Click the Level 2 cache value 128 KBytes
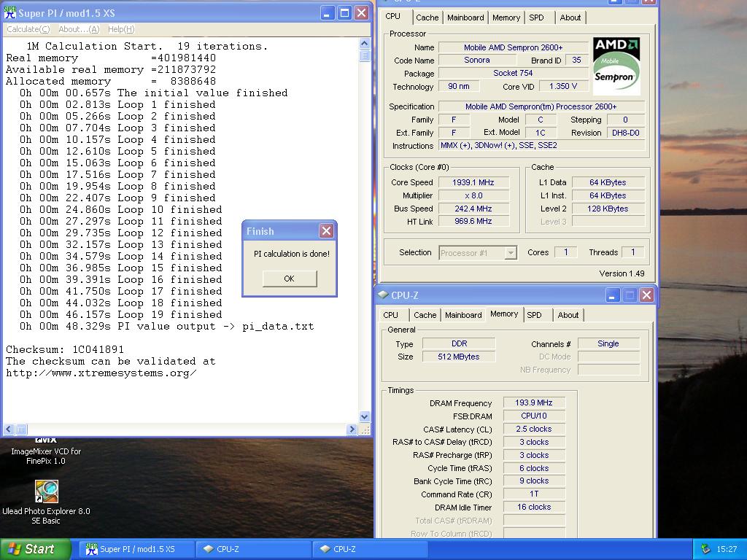Viewport: 747px width, 560px height. pos(608,209)
